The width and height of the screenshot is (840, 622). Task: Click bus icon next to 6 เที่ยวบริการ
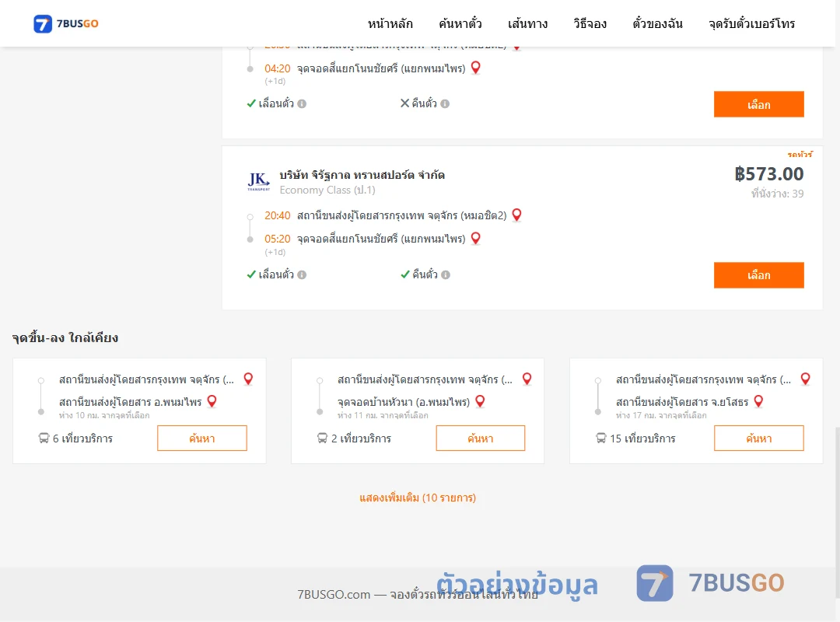(44, 439)
